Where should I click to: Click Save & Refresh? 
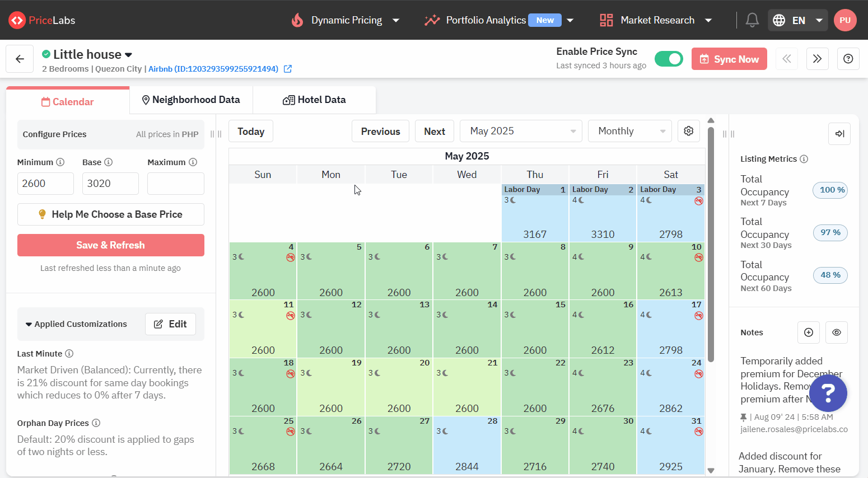110,245
